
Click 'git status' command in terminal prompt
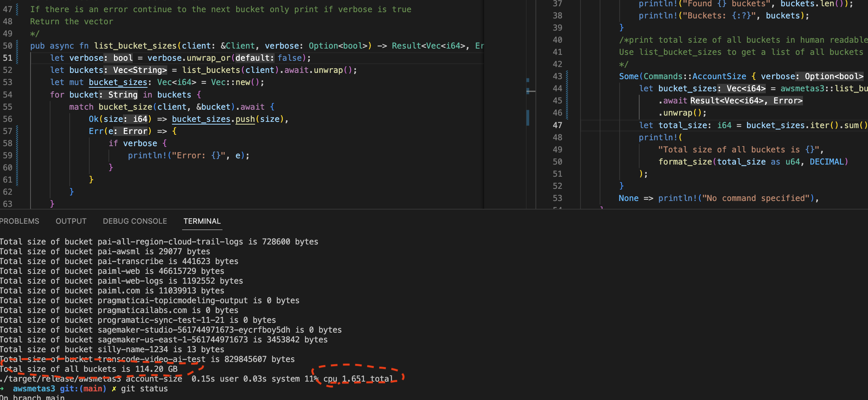pos(144,389)
